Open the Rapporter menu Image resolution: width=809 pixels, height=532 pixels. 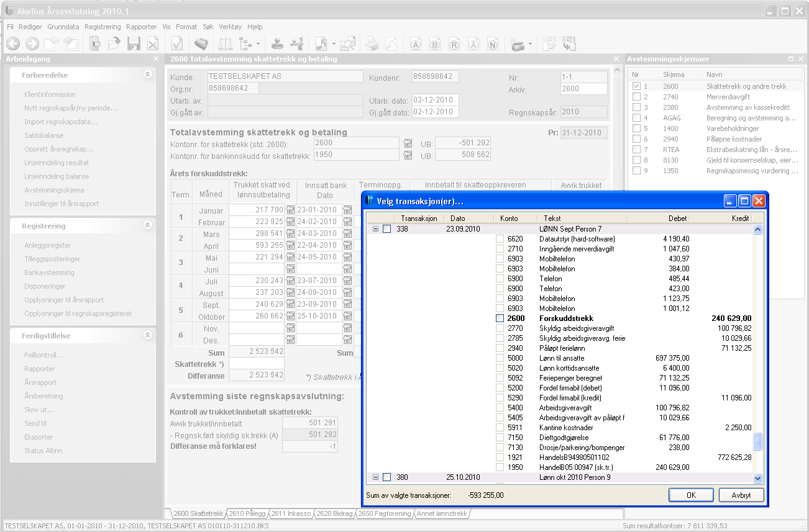tap(142, 27)
